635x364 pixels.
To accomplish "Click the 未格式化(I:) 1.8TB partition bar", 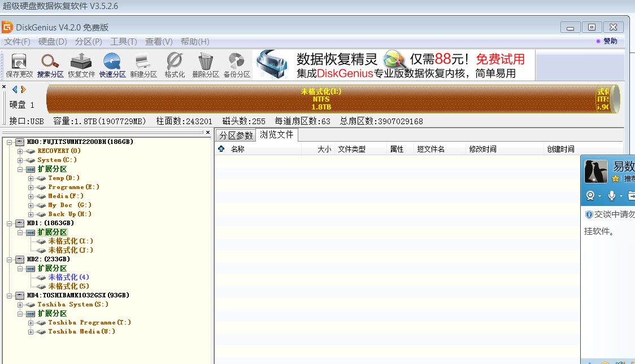I will click(x=321, y=99).
